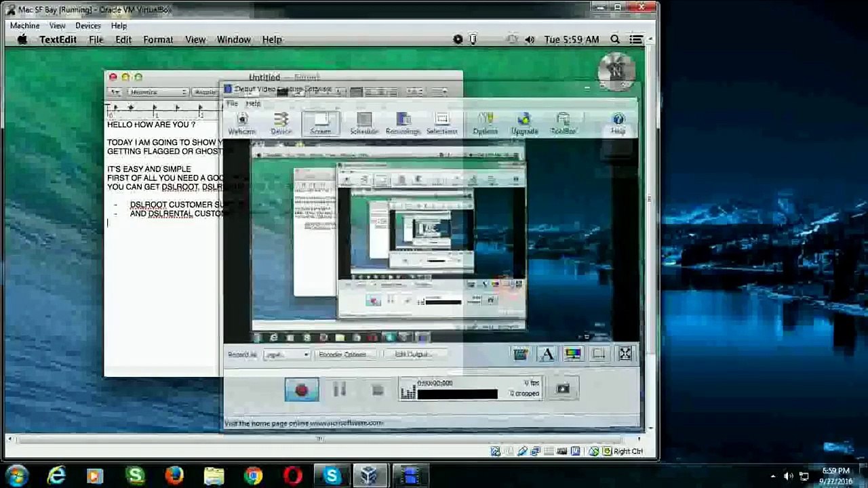This screenshot has width=868, height=488.
Task: Open color adjustments icon in Debut
Action: (x=573, y=354)
